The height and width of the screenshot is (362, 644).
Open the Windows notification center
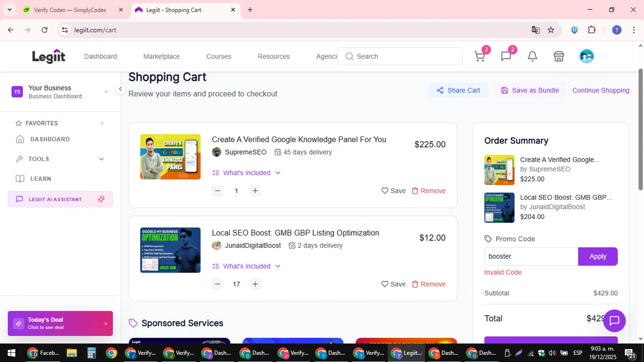630,353
